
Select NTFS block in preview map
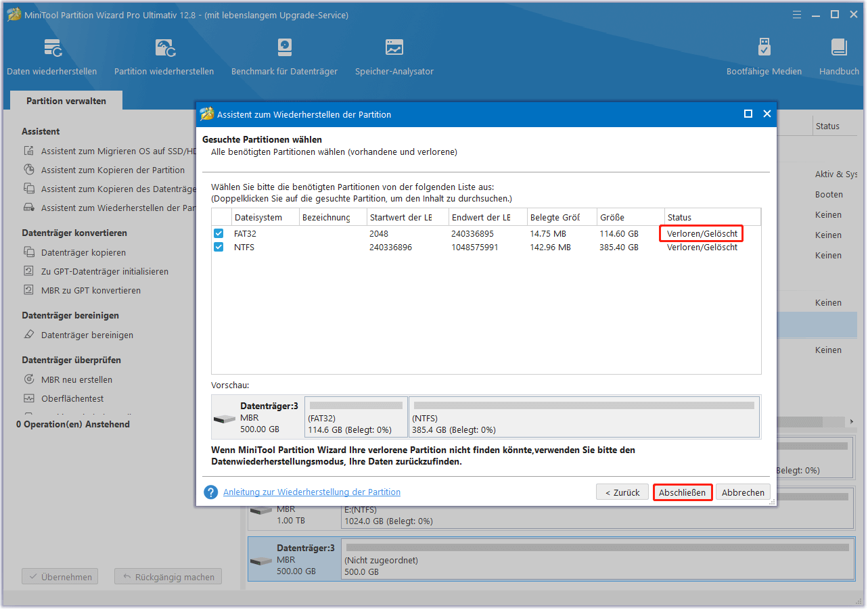point(584,417)
